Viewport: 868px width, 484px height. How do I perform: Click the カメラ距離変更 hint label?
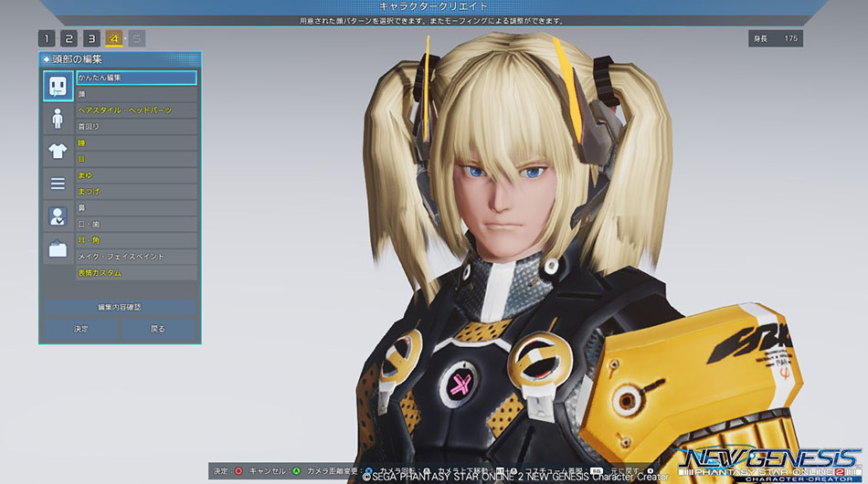point(333,471)
